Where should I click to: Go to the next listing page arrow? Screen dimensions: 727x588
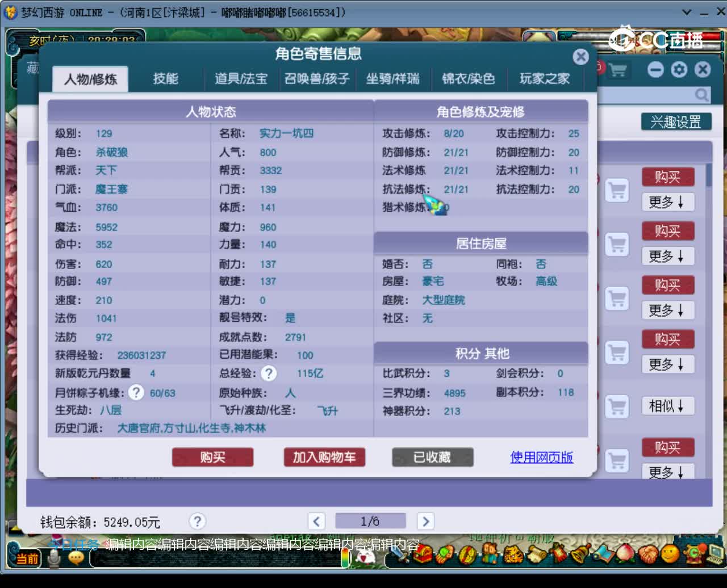click(x=425, y=521)
